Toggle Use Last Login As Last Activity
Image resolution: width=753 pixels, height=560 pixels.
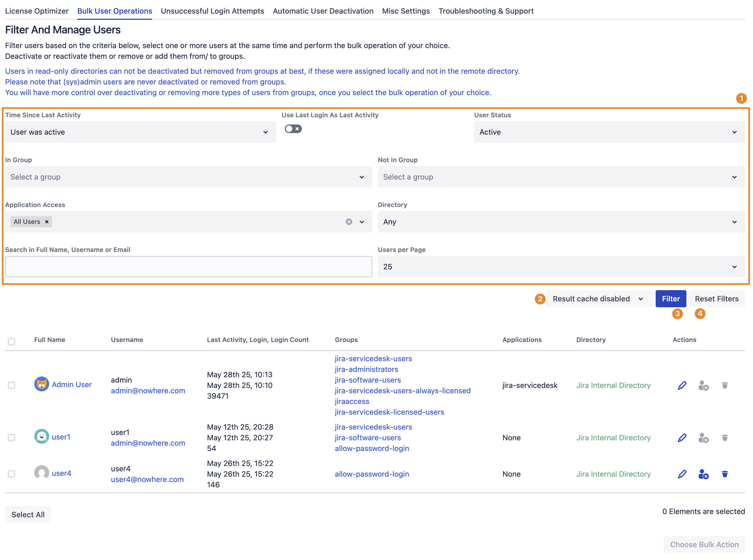[x=293, y=129]
